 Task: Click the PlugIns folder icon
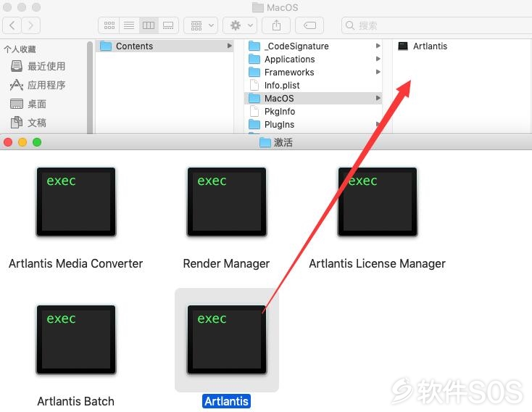click(x=254, y=124)
